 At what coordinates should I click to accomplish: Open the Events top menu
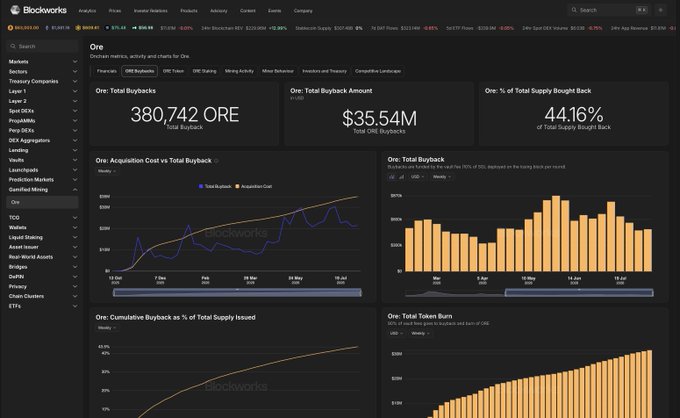pyautogui.click(x=275, y=10)
